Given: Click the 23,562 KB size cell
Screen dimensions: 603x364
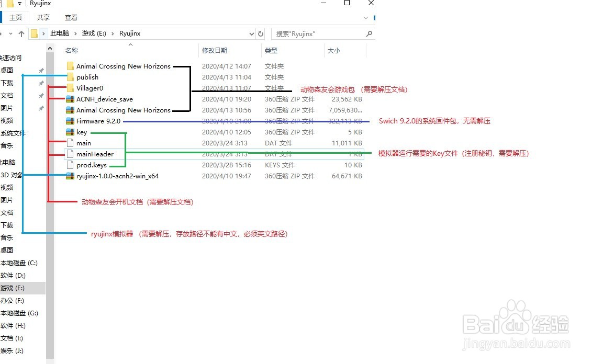Looking at the screenshot, I should click(347, 99).
